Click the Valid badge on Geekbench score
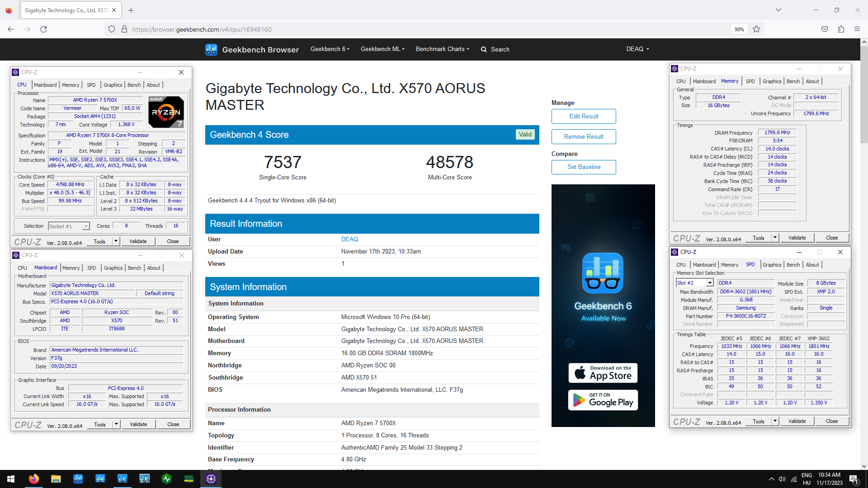The height and width of the screenshot is (488, 868). coord(525,134)
